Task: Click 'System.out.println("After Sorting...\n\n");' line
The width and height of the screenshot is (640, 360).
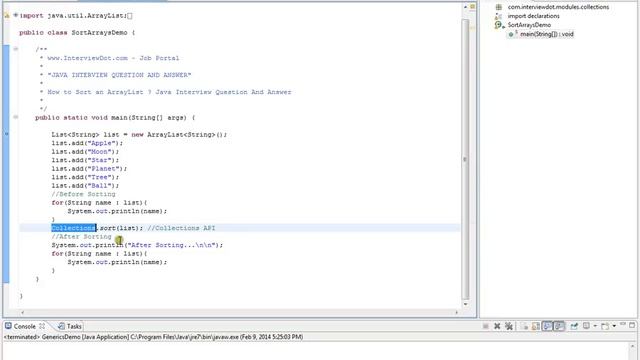Action: (137, 245)
